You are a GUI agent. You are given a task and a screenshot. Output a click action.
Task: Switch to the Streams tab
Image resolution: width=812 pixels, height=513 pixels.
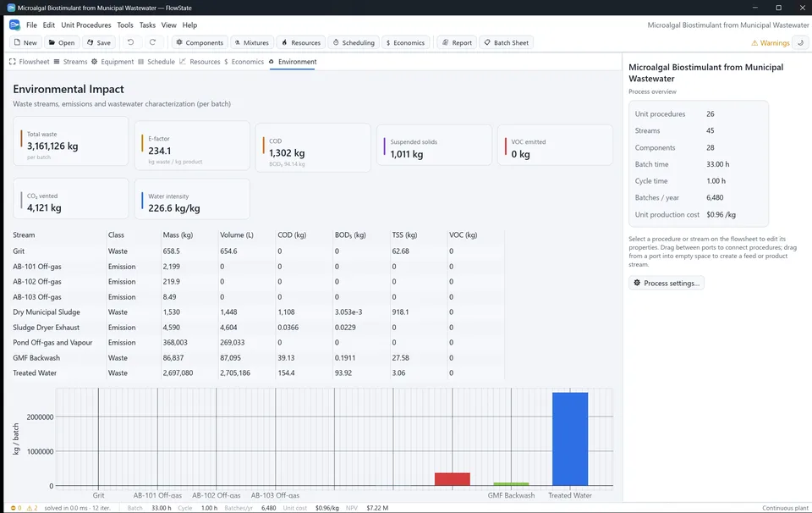coord(70,62)
